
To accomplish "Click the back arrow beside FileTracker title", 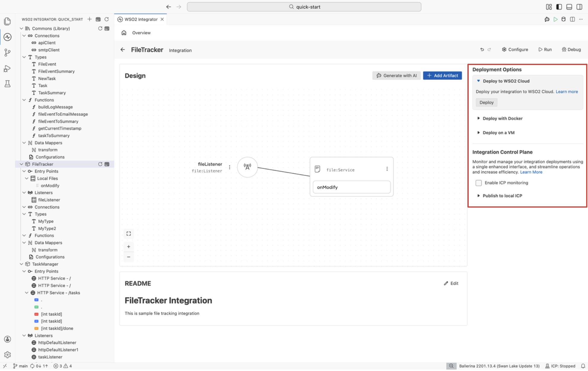I will click(x=123, y=50).
